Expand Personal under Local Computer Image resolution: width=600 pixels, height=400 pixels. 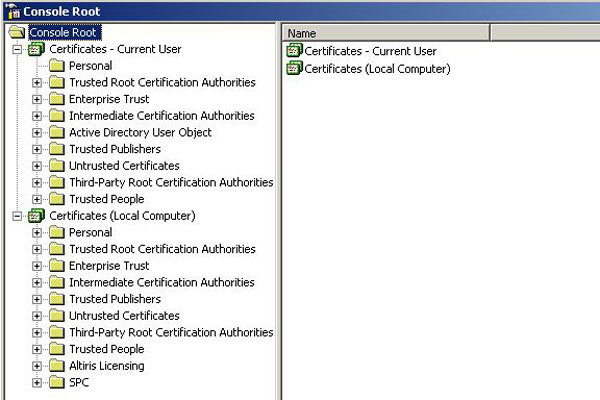(x=37, y=233)
